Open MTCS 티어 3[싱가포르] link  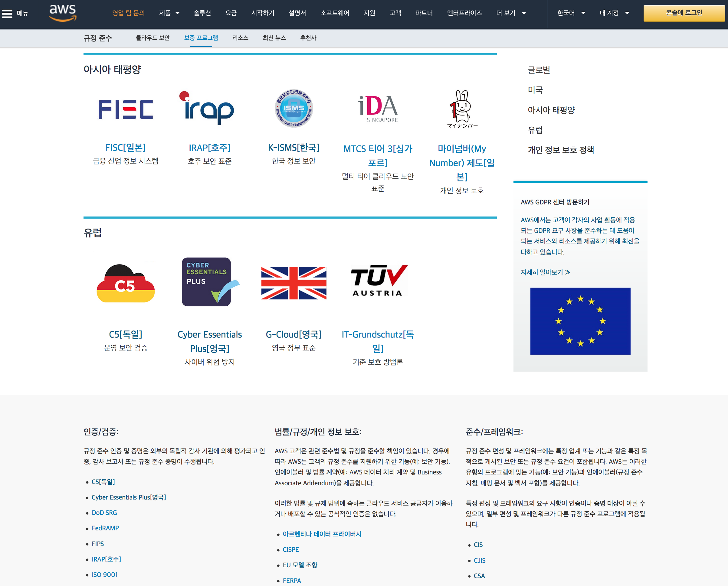pos(378,156)
